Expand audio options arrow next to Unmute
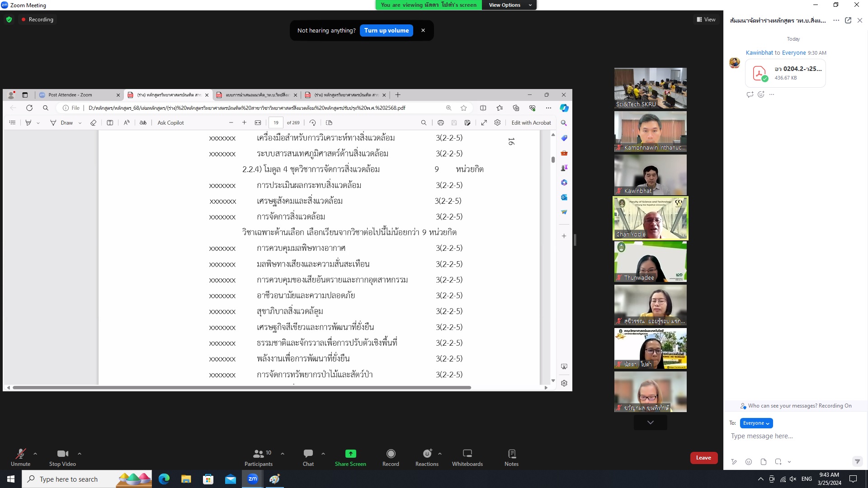The image size is (868, 488). [35, 454]
